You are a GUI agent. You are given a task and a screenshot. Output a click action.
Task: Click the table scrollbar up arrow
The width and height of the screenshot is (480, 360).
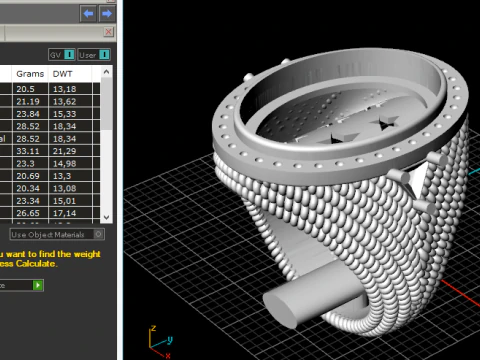(106, 72)
